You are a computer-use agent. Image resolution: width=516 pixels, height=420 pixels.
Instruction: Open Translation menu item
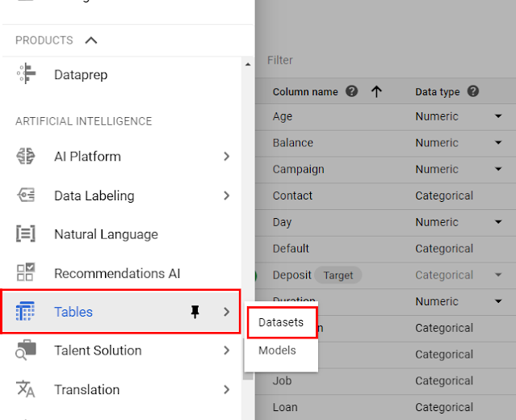click(x=122, y=389)
